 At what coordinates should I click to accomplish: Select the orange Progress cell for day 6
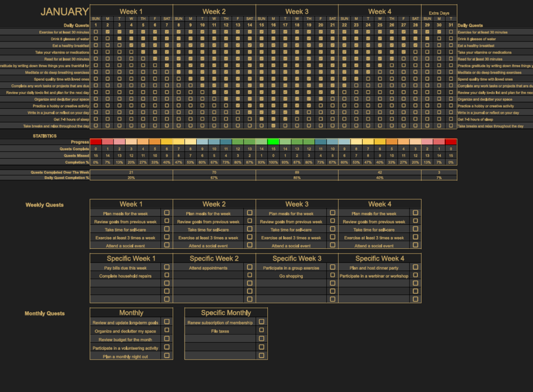[x=155, y=142]
